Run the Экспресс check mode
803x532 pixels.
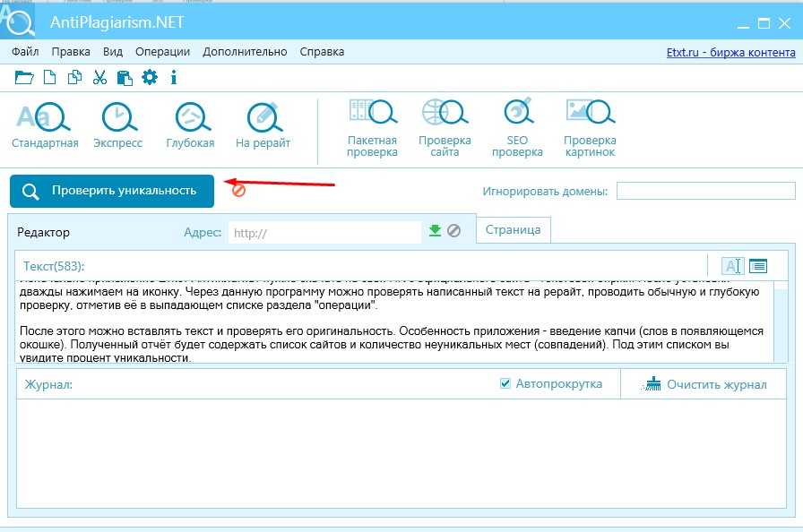coord(117,124)
